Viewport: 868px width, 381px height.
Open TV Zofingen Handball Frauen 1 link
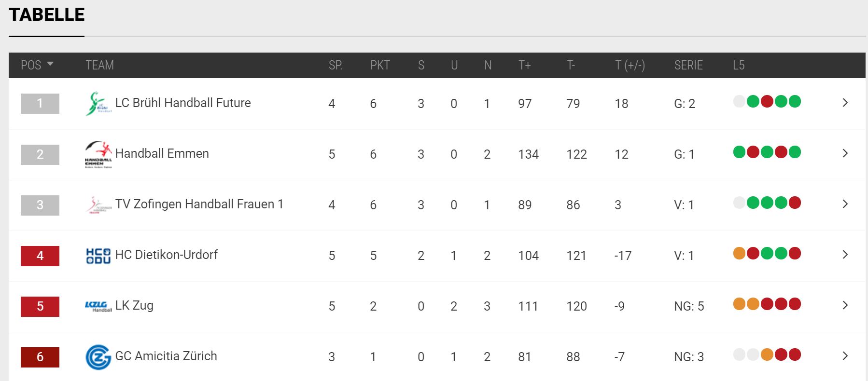199,204
